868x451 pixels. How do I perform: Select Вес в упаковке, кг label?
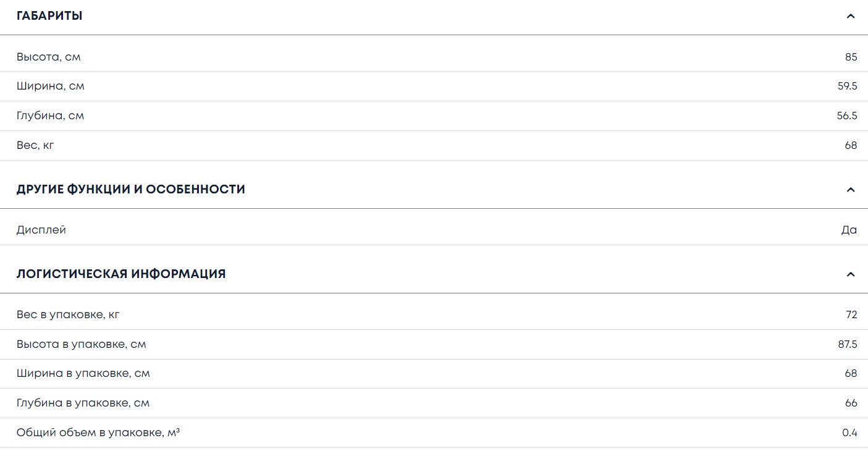pos(68,315)
